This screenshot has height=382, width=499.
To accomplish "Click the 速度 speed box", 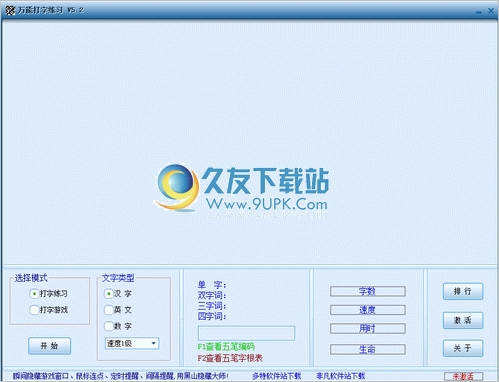I will click(368, 310).
